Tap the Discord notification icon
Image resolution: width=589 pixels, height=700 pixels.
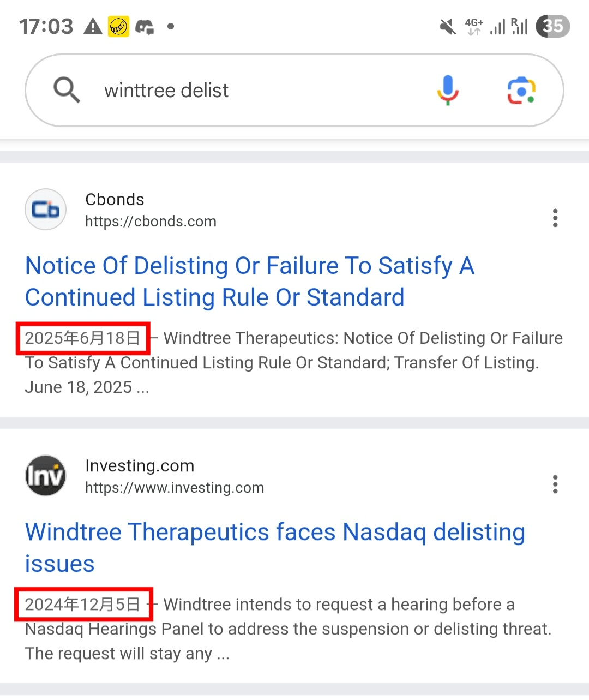tap(145, 26)
